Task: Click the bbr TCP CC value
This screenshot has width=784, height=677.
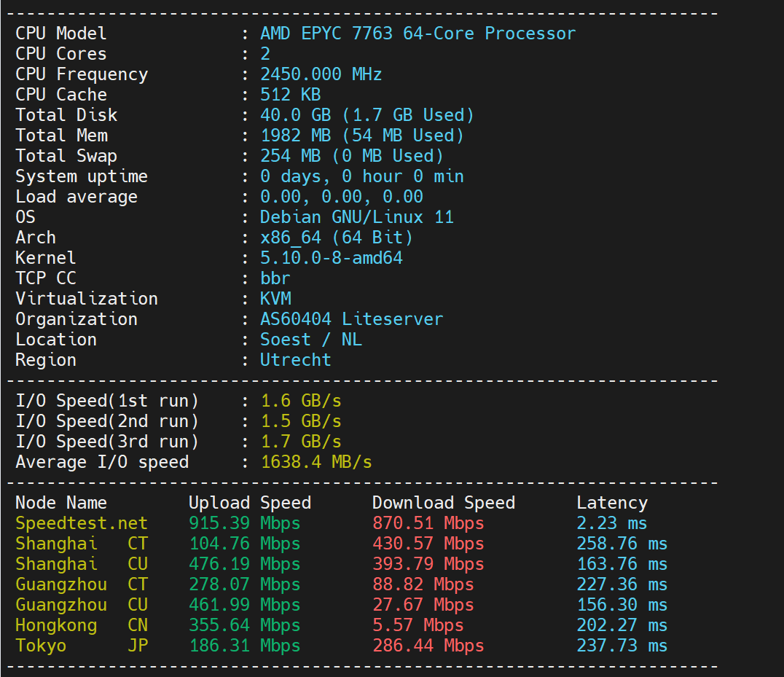Action: 275,278
